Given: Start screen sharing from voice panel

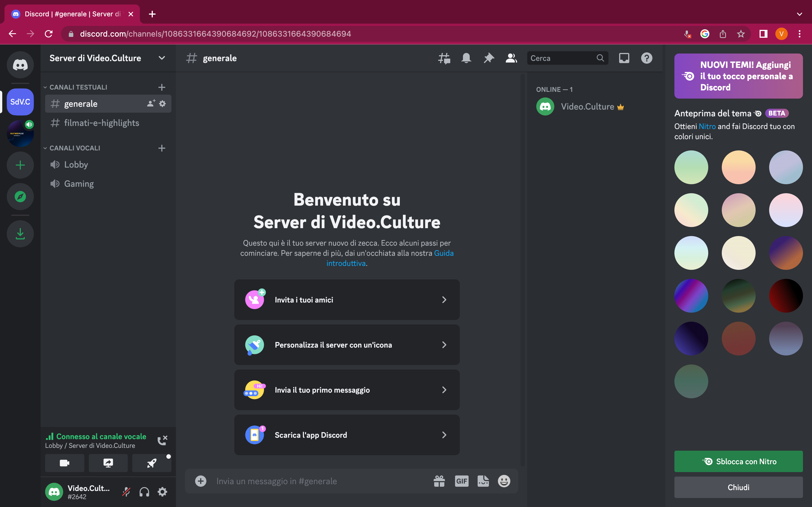Looking at the screenshot, I should [x=108, y=463].
